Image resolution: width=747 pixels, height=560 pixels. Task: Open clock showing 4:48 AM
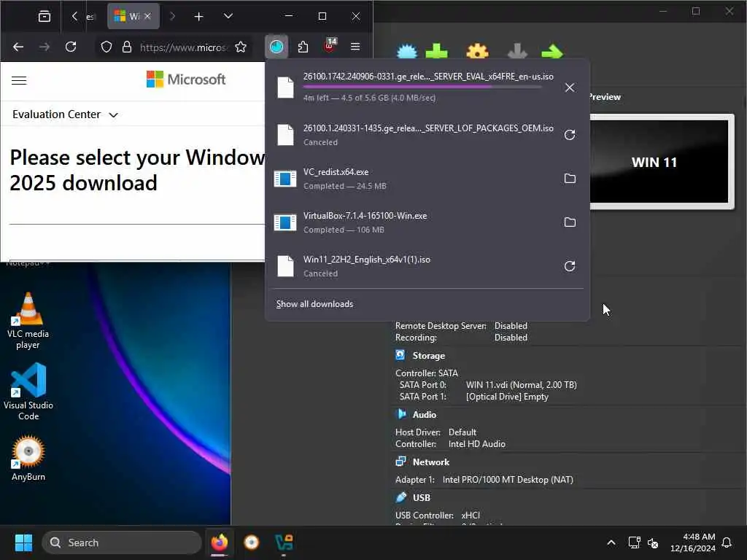coord(693,542)
